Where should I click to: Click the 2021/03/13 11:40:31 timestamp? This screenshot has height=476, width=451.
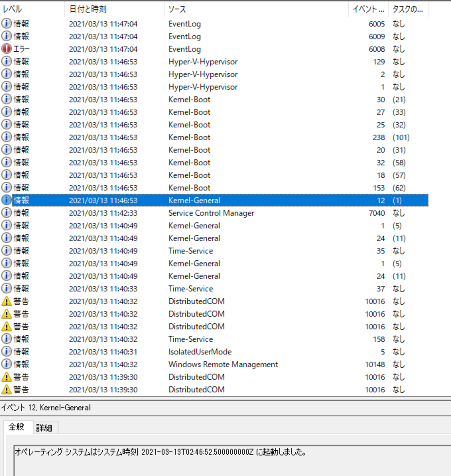(x=103, y=352)
